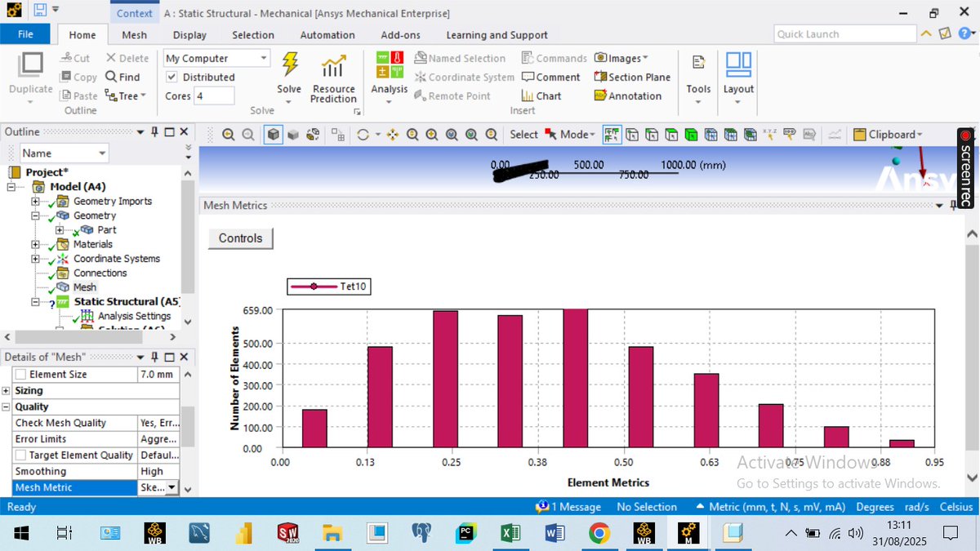Click the Select Mode cursor icon
The image size is (980, 551).
(x=550, y=135)
